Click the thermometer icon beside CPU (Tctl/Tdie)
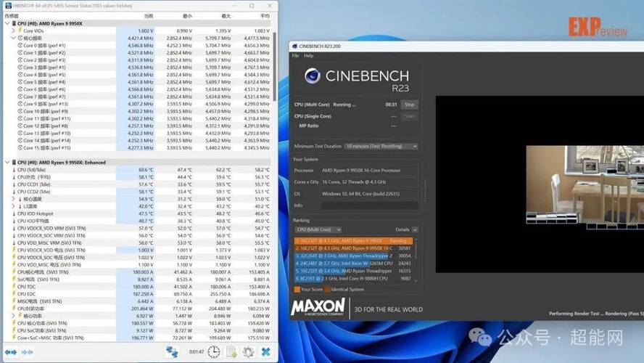 point(14,170)
